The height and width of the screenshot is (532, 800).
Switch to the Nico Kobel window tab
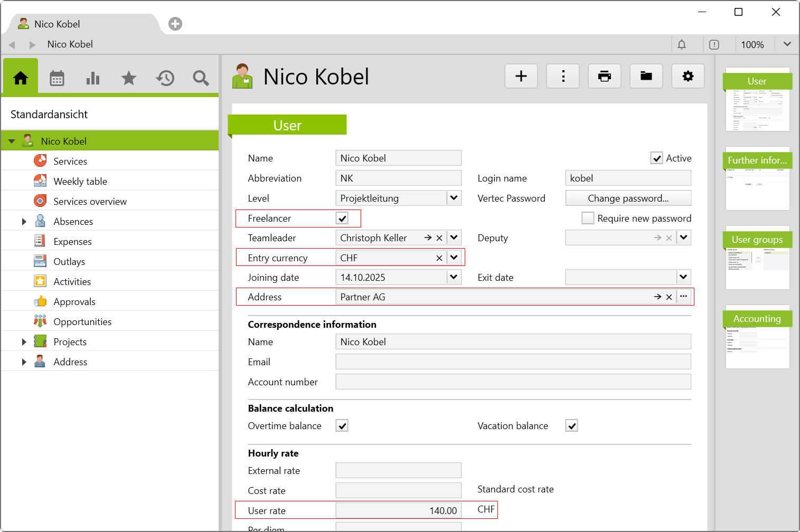[x=57, y=24]
